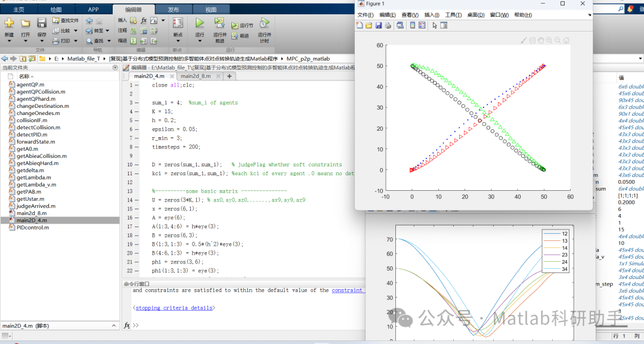
Task: Open dropdown arrow beside Compare (比较)
Action: [76, 31]
